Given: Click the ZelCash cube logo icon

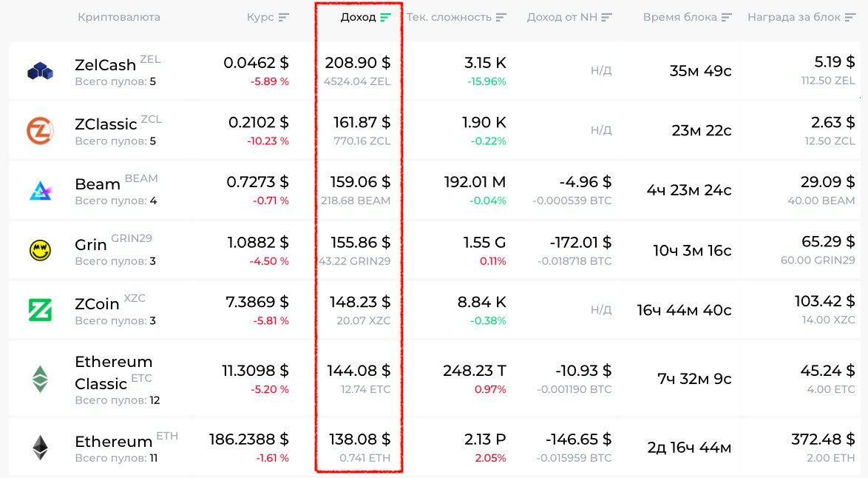Looking at the screenshot, I should click(40, 72).
